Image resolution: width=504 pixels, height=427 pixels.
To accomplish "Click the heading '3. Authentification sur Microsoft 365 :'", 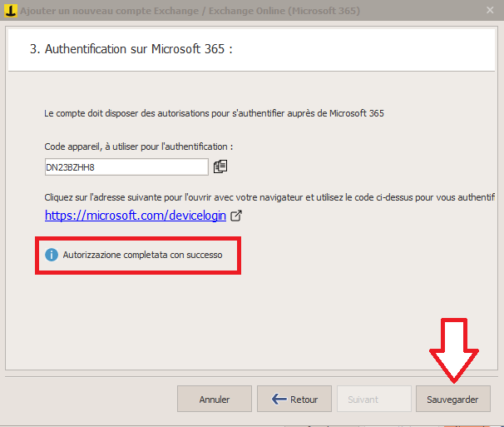I will click(131, 49).
